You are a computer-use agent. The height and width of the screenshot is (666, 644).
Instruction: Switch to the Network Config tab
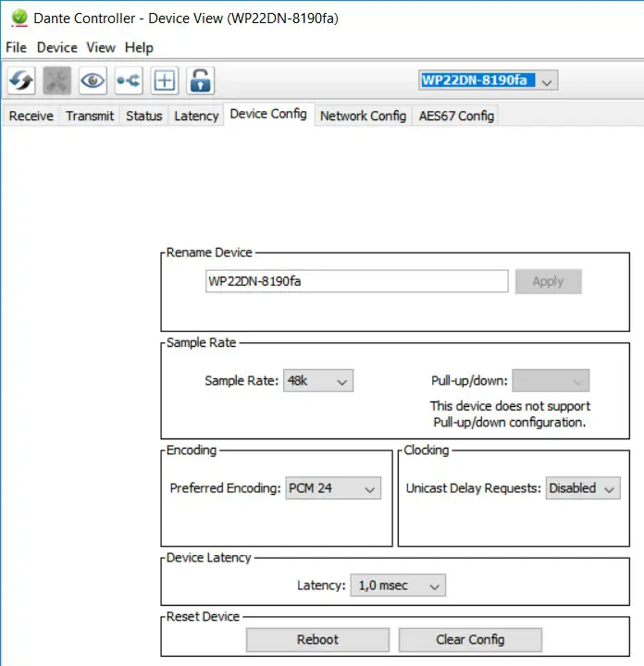coord(364,116)
